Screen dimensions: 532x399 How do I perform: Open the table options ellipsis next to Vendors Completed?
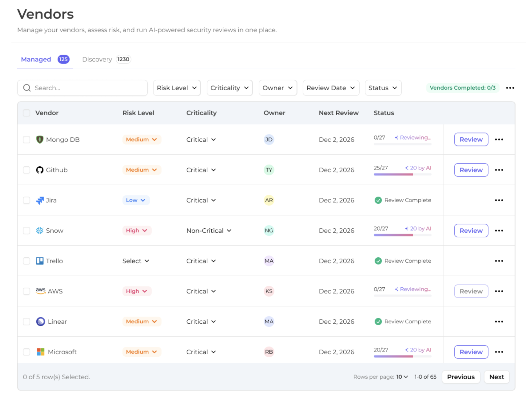pos(510,88)
